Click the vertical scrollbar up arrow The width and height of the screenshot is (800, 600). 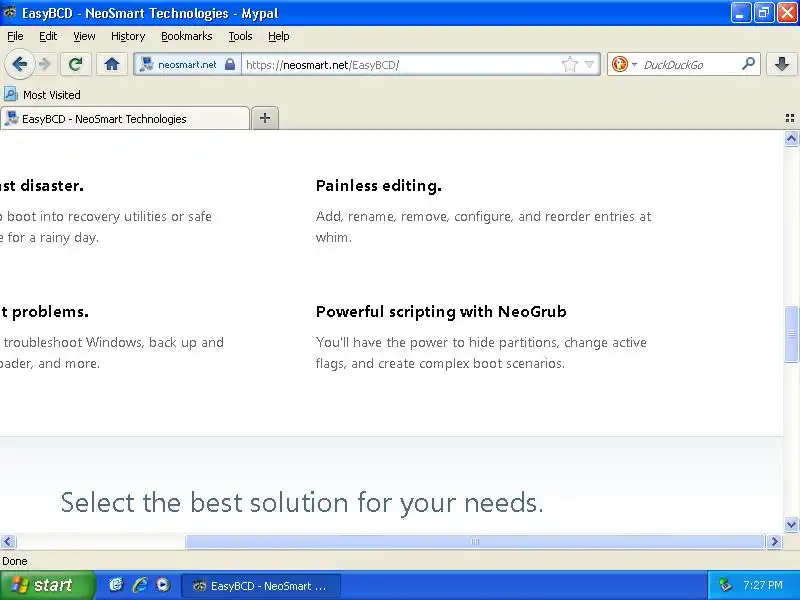point(791,139)
